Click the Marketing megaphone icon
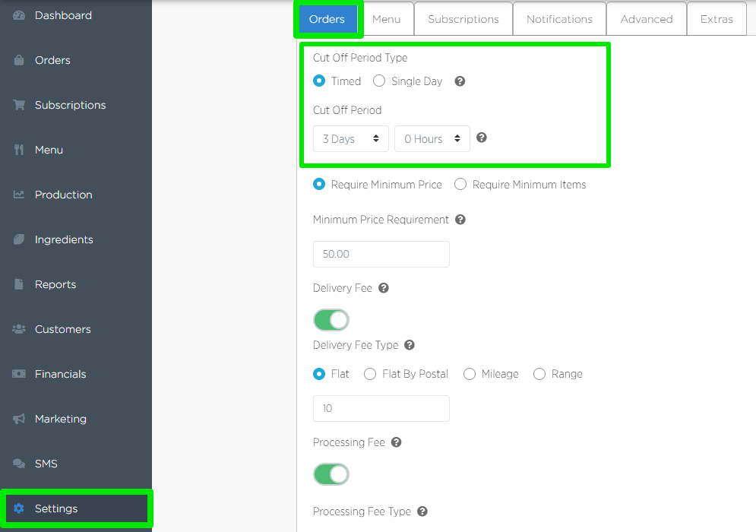 [x=19, y=419]
